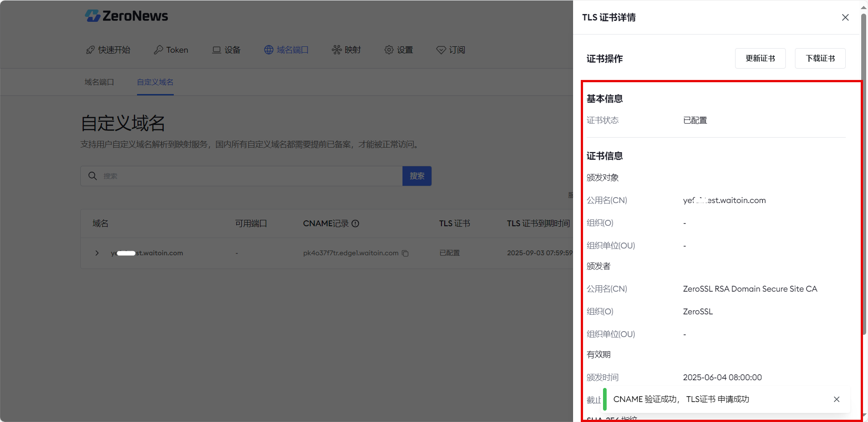Click the CNAME记录 info icon
The width and height of the screenshot is (868, 422).
(355, 223)
